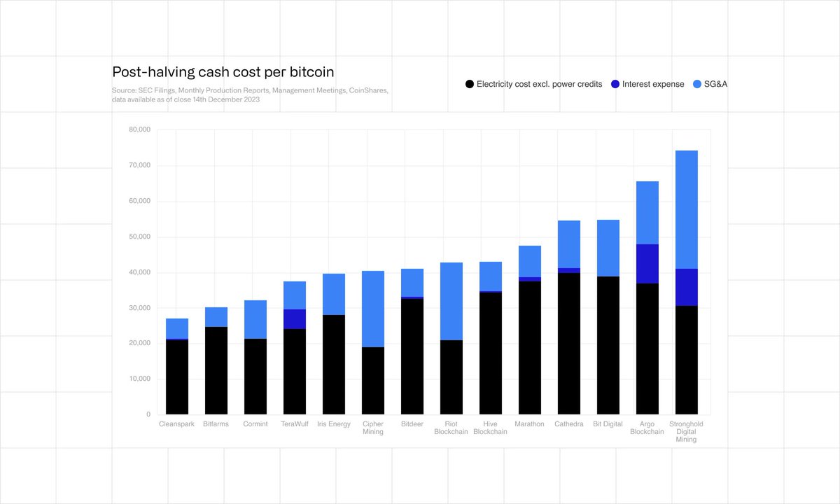The image size is (840, 504).
Task: Click the Hive Blockchain axis label
Action: pos(490,428)
